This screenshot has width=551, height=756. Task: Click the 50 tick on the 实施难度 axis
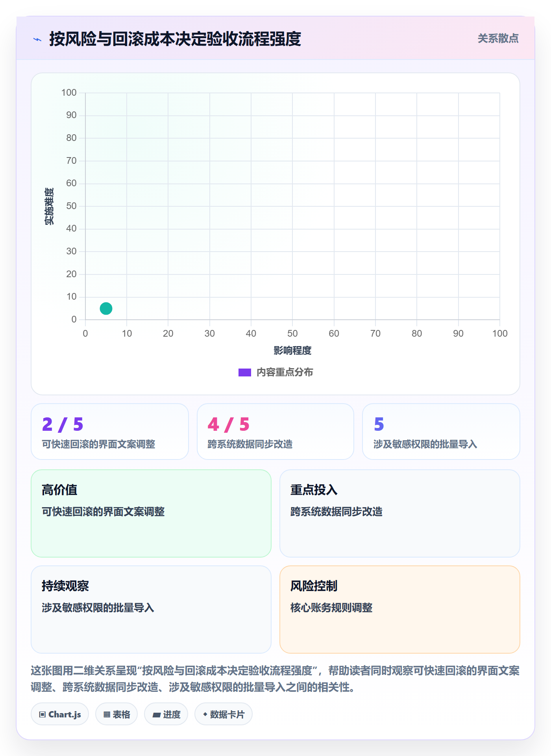[x=71, y=206]
